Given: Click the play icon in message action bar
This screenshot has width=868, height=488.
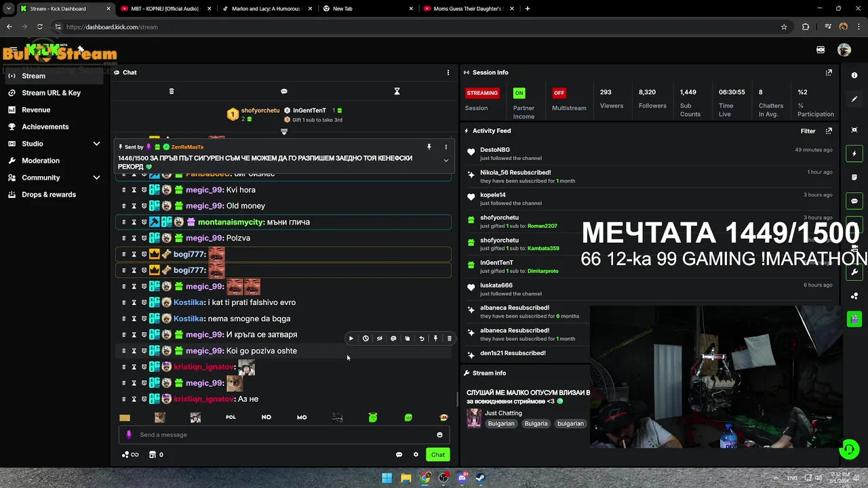Looking at the screenshot, I should (351, 338).
